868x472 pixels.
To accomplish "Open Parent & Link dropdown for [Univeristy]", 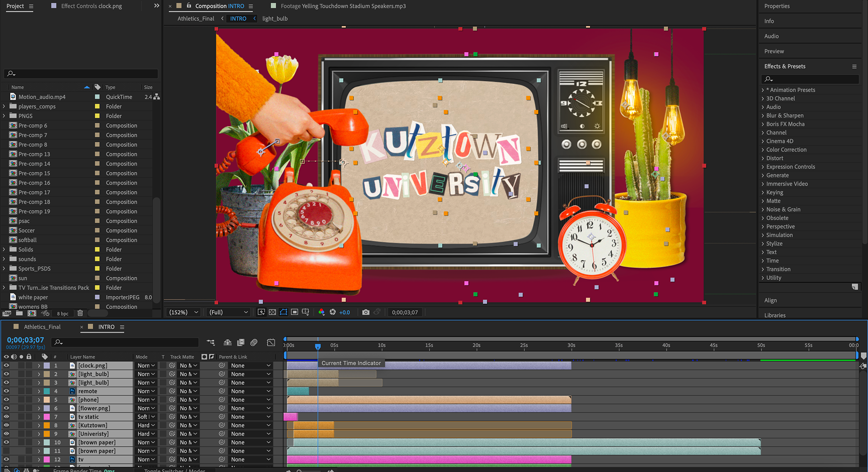I will tap(250, 434).
